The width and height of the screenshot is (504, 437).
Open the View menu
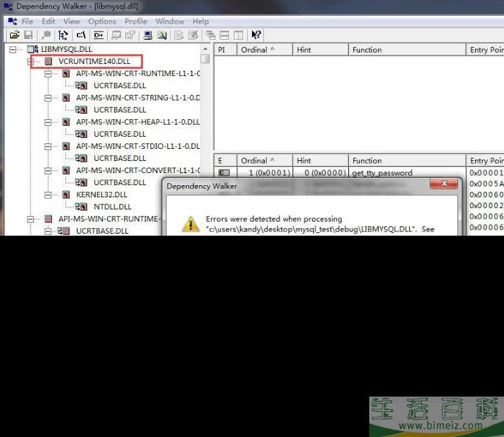71,22
